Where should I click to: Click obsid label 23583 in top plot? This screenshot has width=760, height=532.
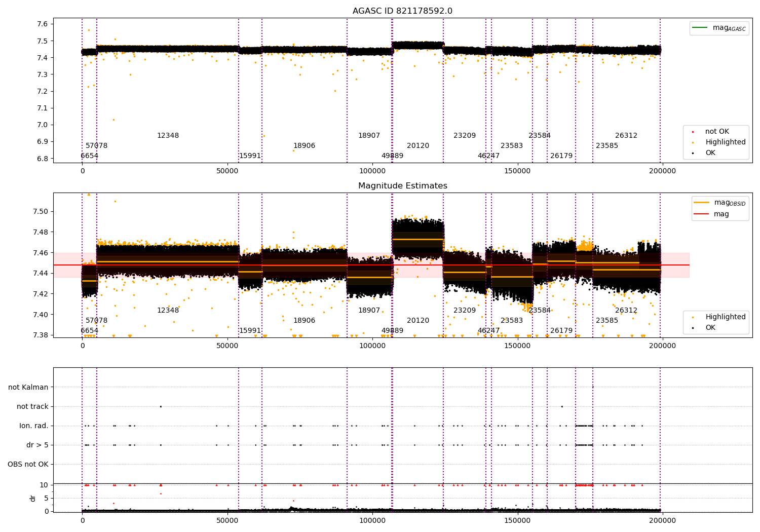point(512,146)
